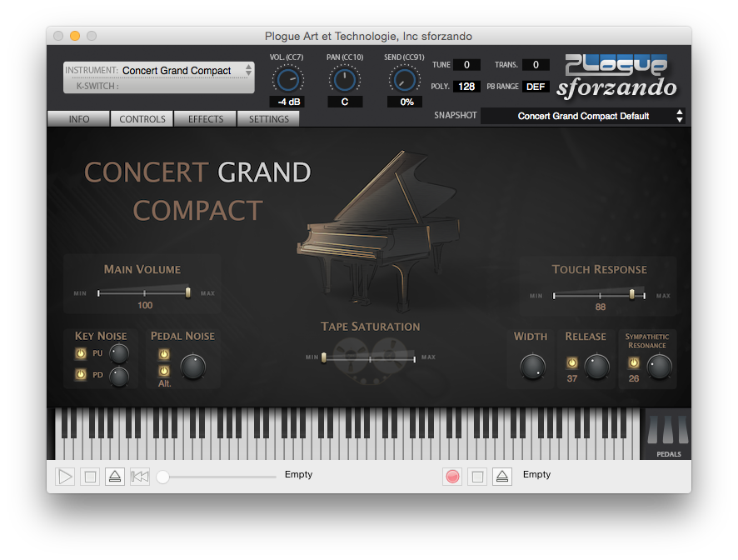Click the Width knob
Viewport: 738px width, 560px height.
(533, 367)
